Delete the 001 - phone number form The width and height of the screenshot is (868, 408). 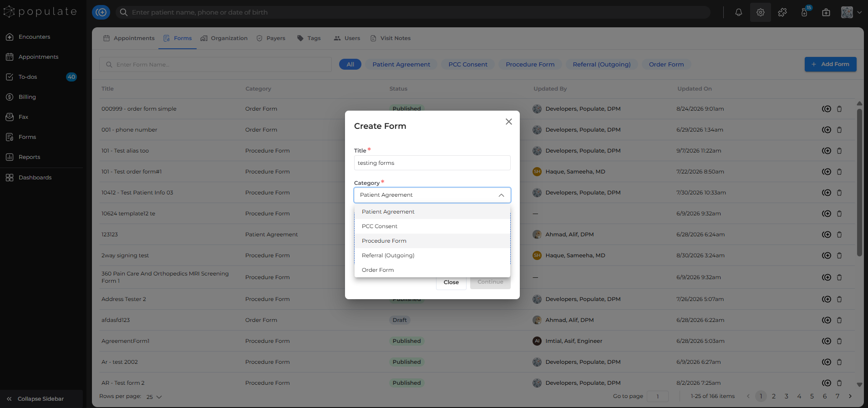839,130
